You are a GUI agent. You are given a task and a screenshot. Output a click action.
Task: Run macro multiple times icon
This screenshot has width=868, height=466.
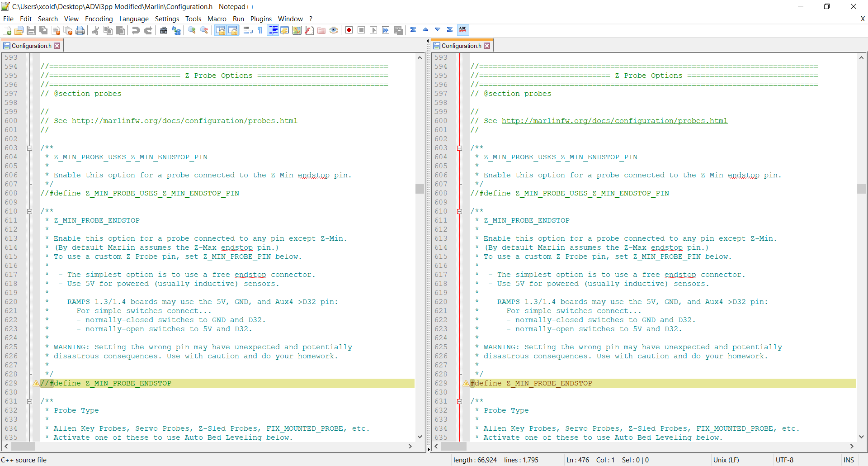[386, 30]
